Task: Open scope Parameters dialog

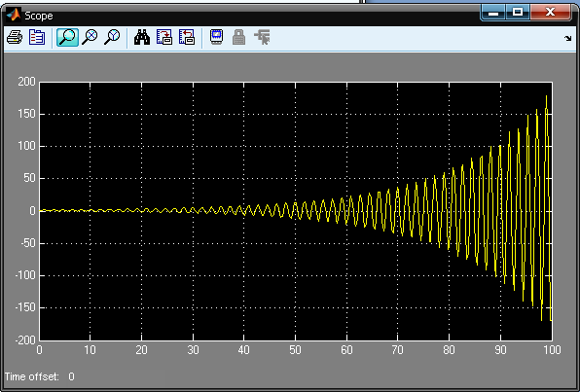Action: pyautogui.click(x=37, y=37)
